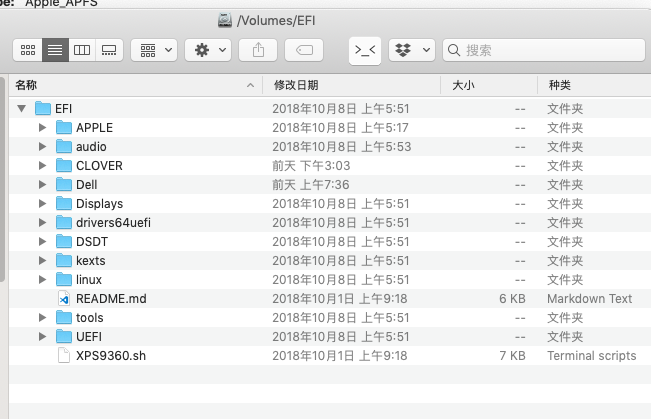651x419 pixels.
Task: Select the README.md file icon
Action: [x=64, y=299]
